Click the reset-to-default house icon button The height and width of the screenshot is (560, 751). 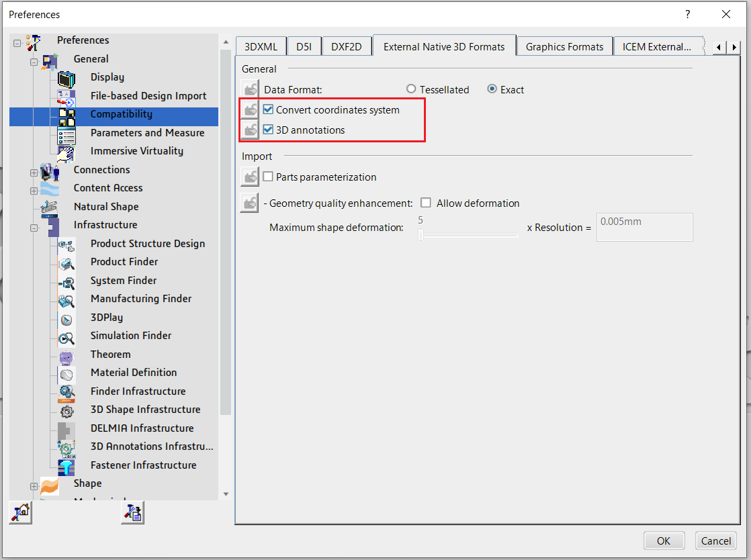(x=21, y=512)
